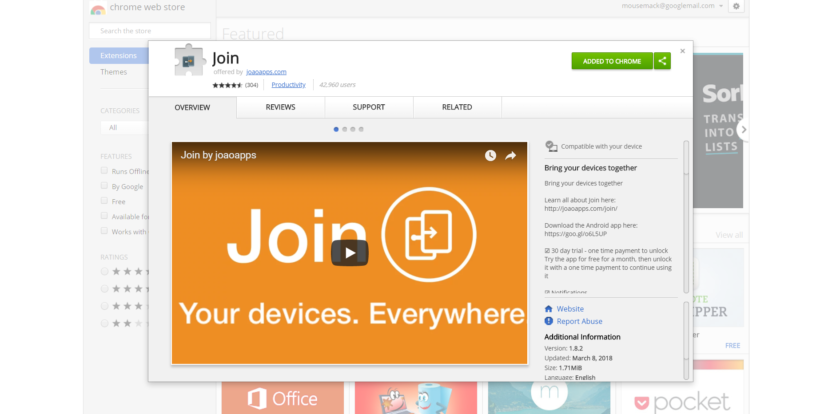
Task: Select the two-star rating radio button
Action: pos(104,323)
